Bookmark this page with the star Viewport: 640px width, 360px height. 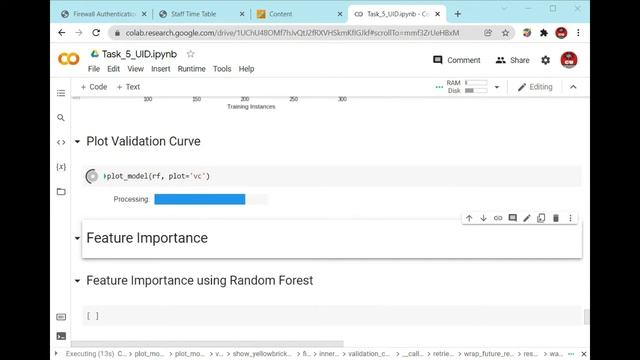[505, 33]
